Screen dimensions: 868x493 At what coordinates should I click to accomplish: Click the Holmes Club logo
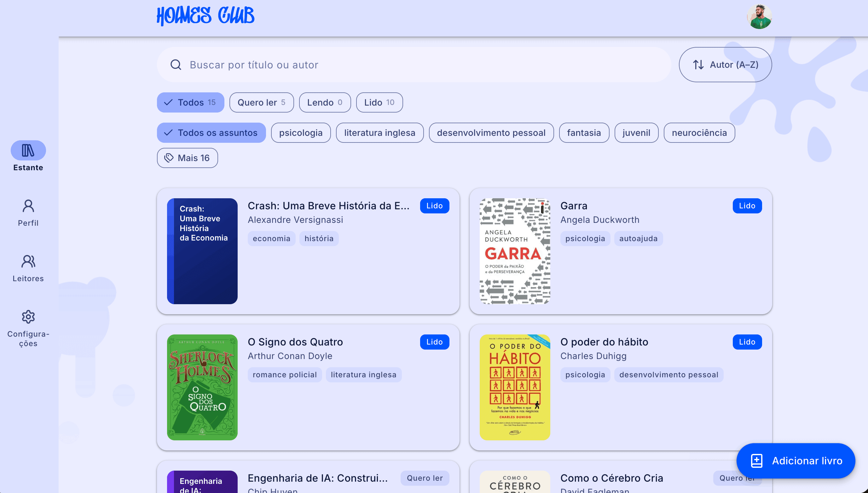(x=205, y=15)
